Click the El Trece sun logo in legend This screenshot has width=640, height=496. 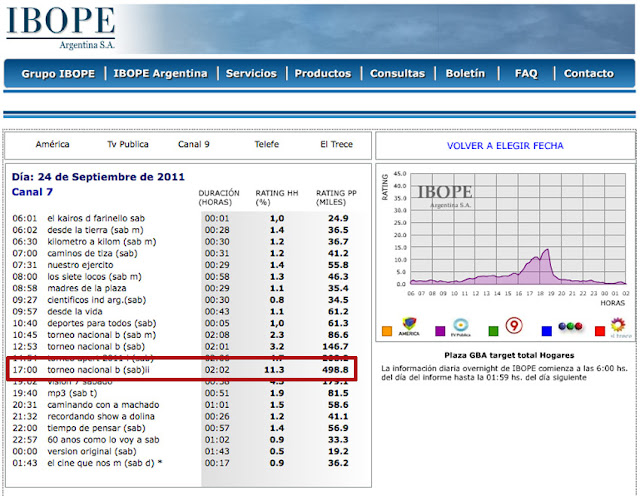[619, 328]
